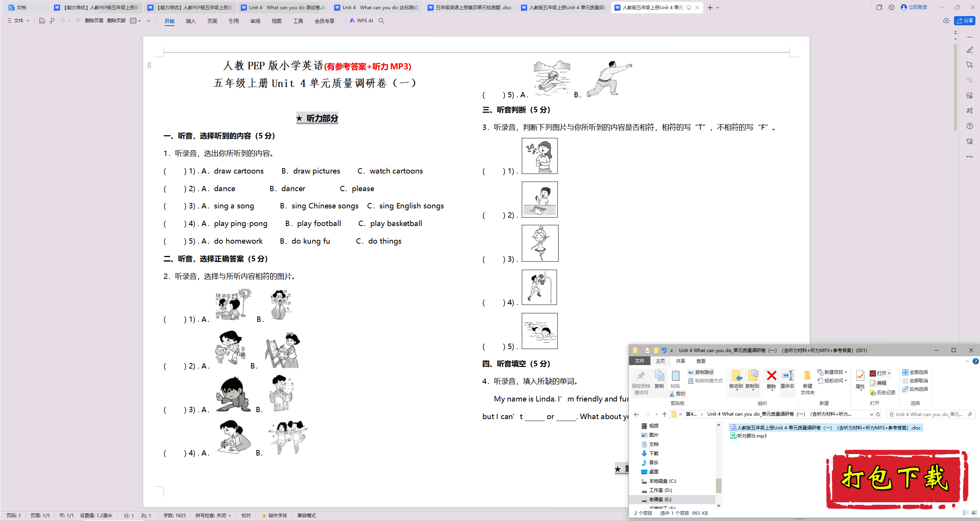Click the Save icon in WPS toolbar
Viewport: 980px width, 521px height.
coord(42,21)
